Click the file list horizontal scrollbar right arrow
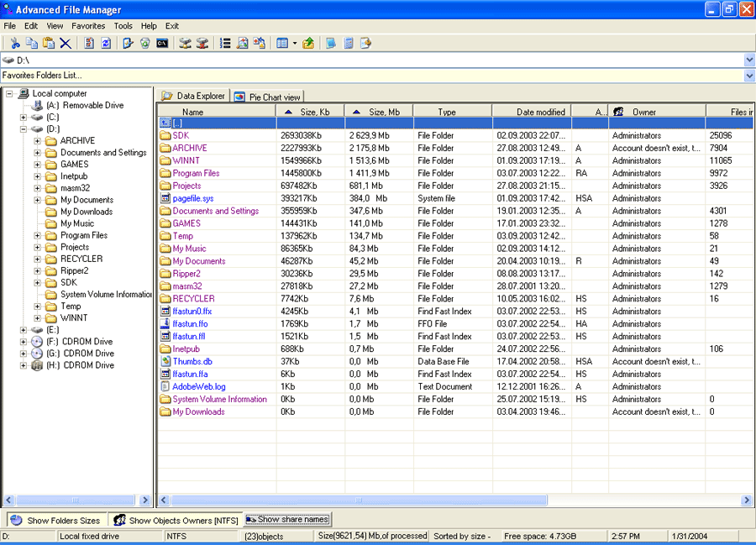This screenshot has height=545, width=756. pyautogui.click(x=748, y=500)
